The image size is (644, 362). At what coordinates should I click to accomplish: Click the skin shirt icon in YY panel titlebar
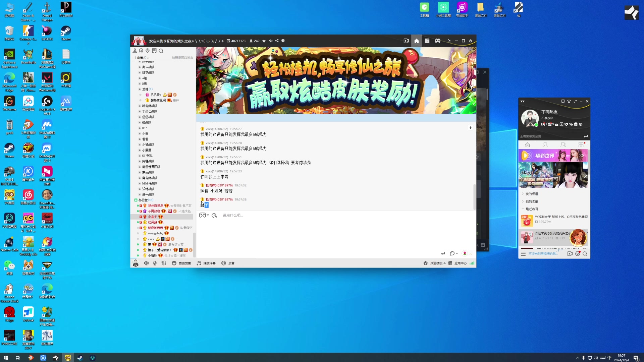pos(569,101)
